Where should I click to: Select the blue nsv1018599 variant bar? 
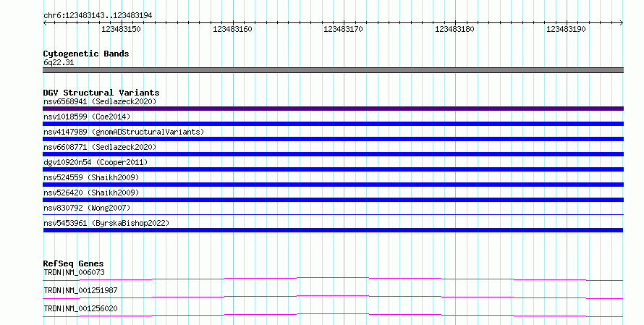[x=333, y=124]
